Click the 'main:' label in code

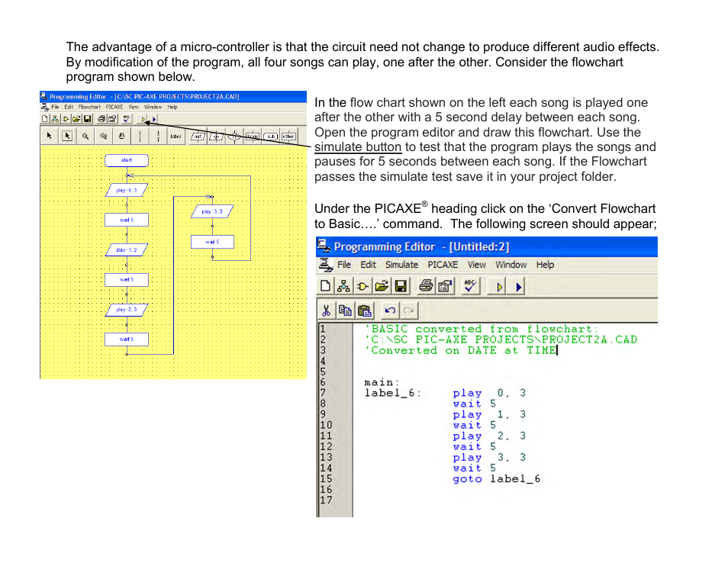pyautogui.click(x=382, y=382)
